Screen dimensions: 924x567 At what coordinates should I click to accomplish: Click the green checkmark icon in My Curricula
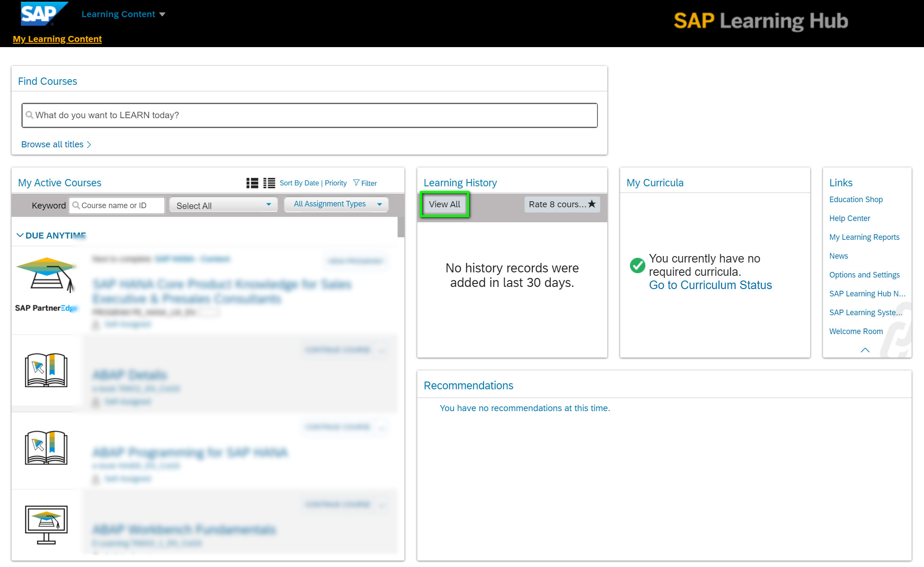(x=637, y=266)
